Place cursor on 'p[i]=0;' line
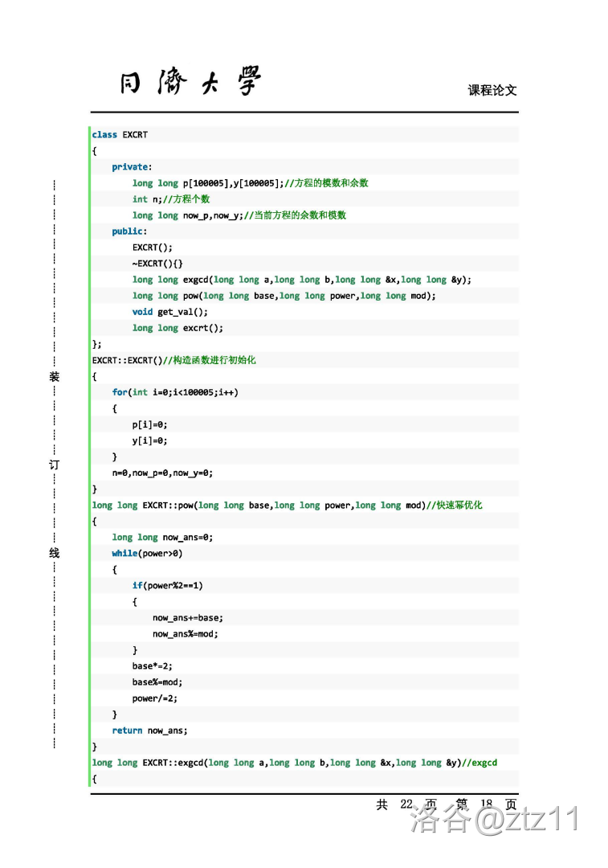608x868 pixels. pyautogui.click(x=149, y=424)
